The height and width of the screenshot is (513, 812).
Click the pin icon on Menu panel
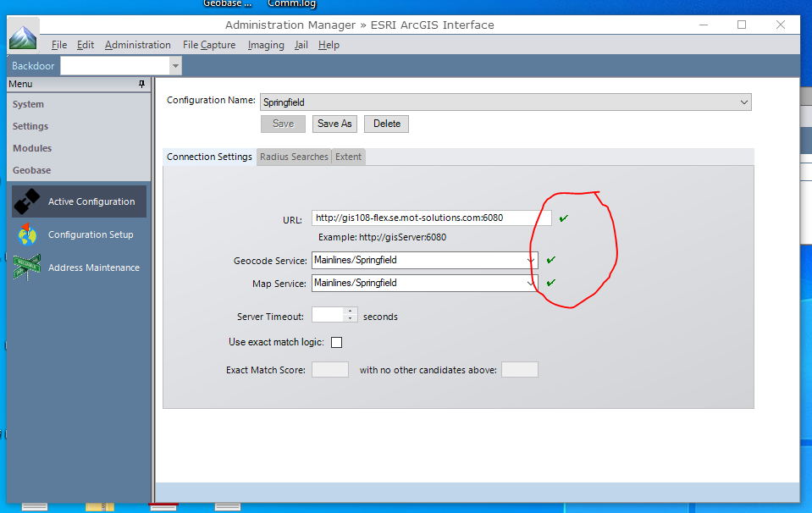(x=142, y=84)
